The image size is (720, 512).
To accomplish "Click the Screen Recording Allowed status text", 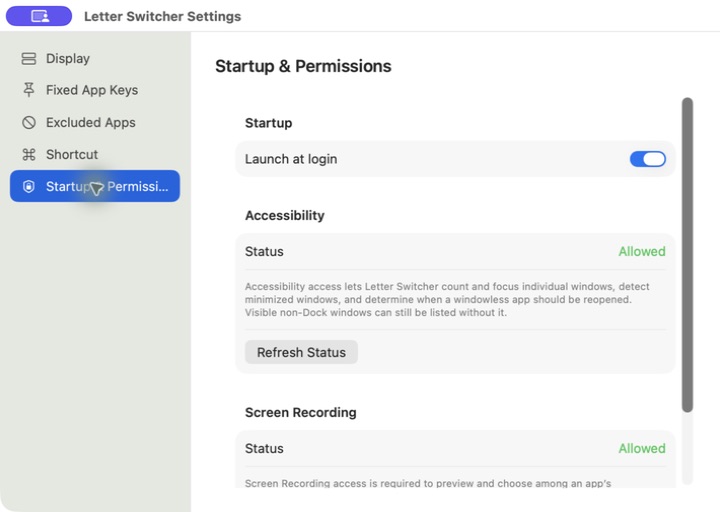I will (x=641, y=449).
